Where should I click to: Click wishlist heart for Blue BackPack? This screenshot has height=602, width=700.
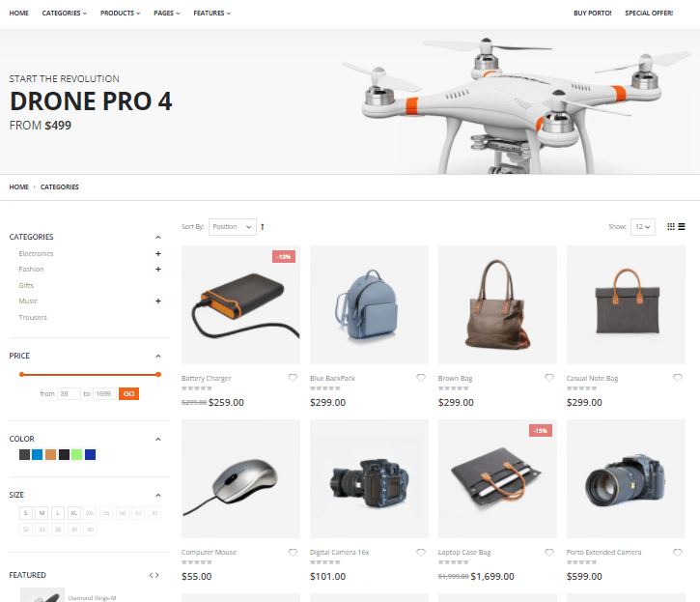click(x=421, y=378)
